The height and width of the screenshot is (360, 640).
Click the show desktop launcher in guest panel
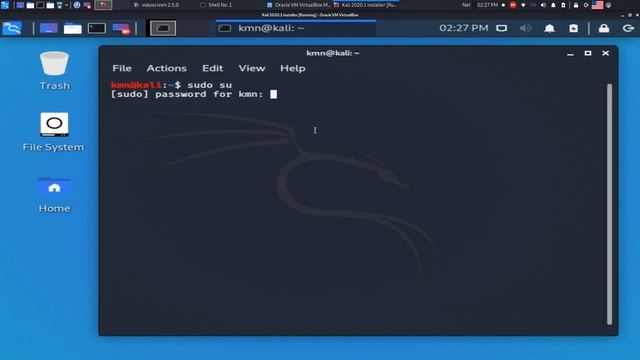pos(49,28)
